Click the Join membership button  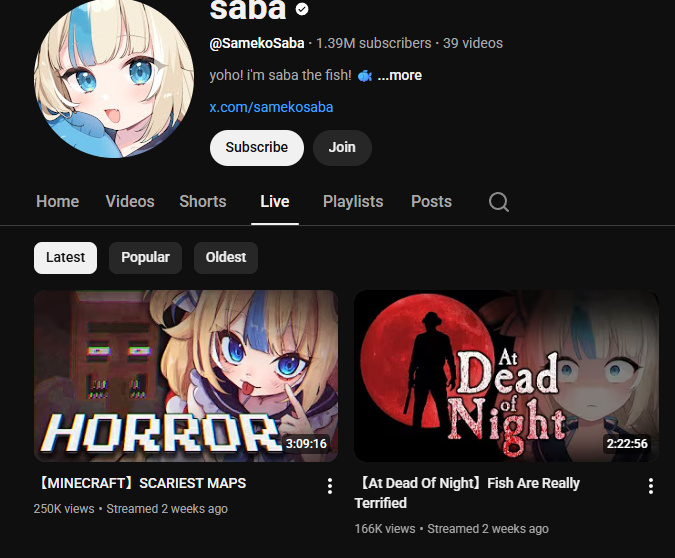click(x=342, y=148)
